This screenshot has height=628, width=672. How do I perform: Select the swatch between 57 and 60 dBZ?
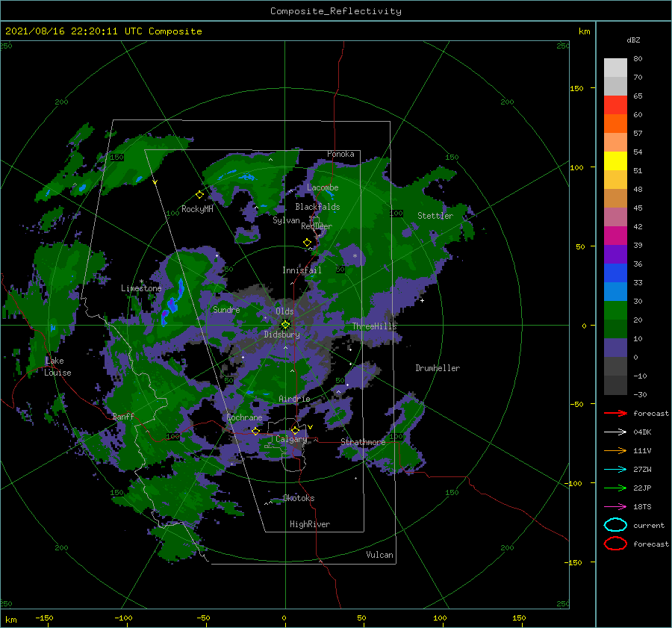pos(615,124)
